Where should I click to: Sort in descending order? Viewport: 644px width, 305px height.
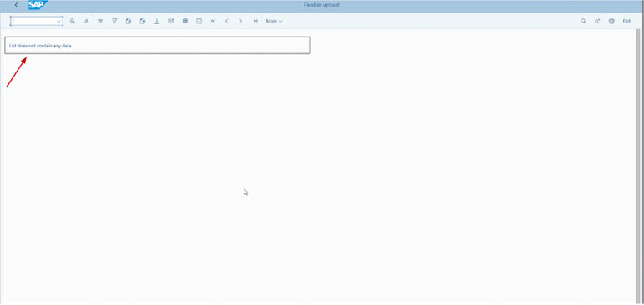coord(100,21)
